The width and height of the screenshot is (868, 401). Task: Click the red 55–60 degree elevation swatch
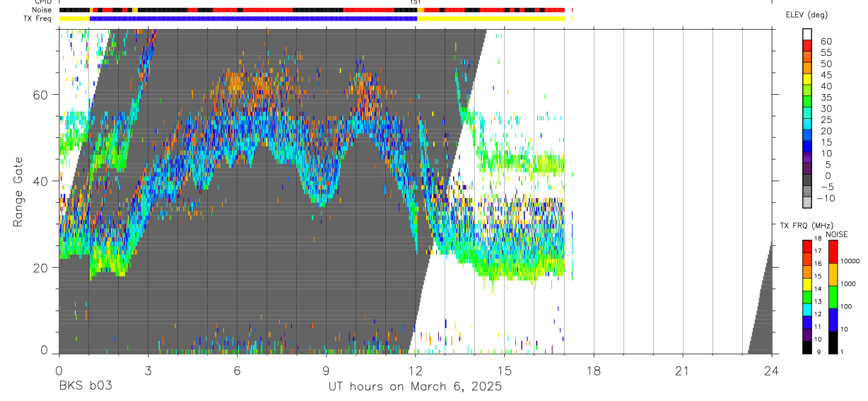[x=807, y=45]
